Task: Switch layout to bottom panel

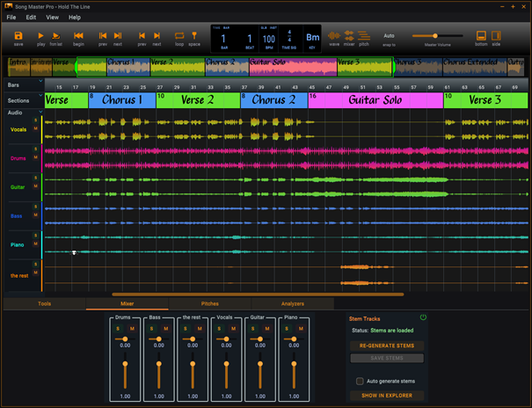Action: (x=481, y=36)
